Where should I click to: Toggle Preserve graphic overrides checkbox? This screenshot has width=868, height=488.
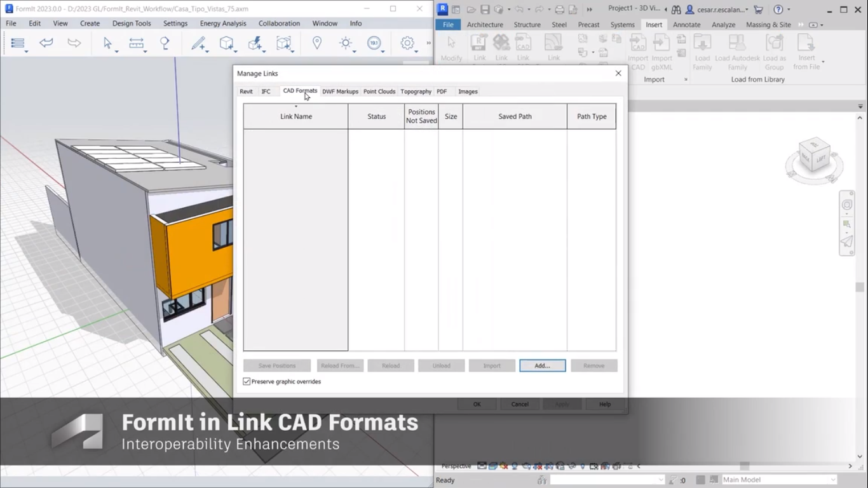click(x=247, y=381)
